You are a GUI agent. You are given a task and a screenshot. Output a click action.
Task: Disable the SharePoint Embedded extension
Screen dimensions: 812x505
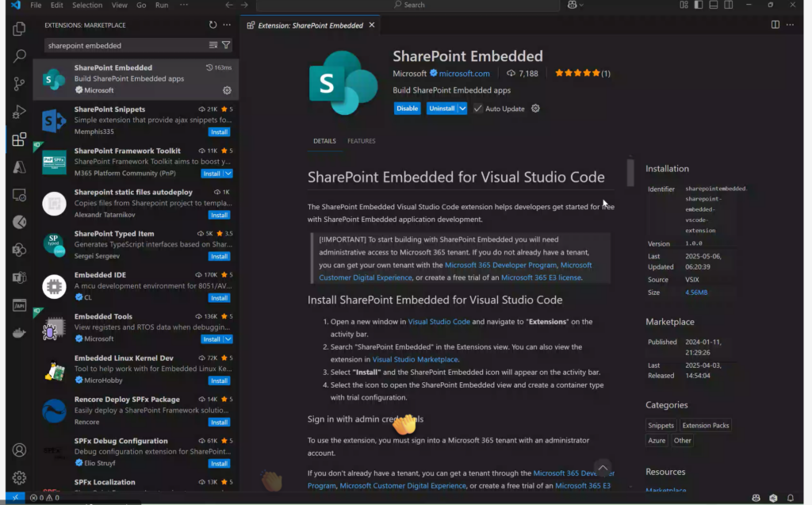[x=407, y=109]
